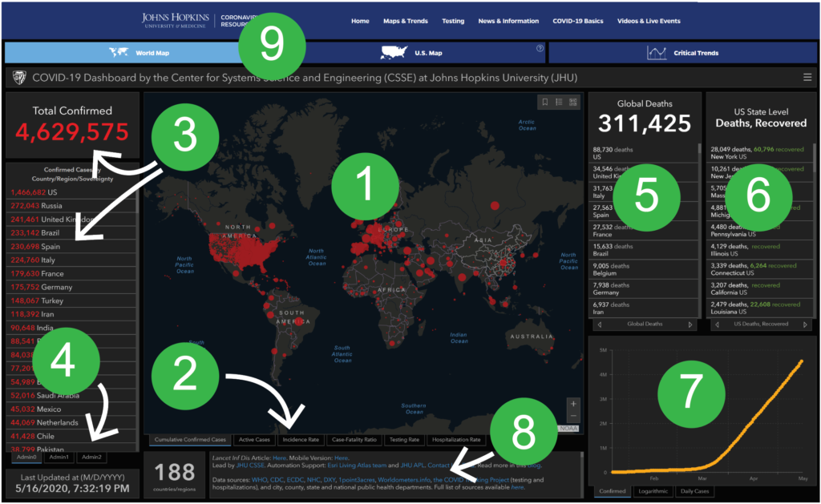Go to next panel right of US Deaths, Recovered
The image size is (821, 504).
805,325
